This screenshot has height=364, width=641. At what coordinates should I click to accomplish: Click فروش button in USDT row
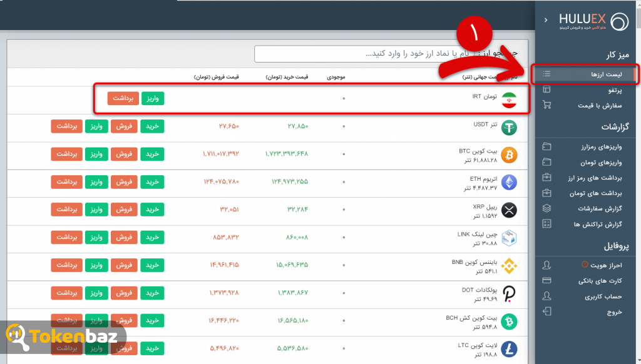[x=124, y=126]
